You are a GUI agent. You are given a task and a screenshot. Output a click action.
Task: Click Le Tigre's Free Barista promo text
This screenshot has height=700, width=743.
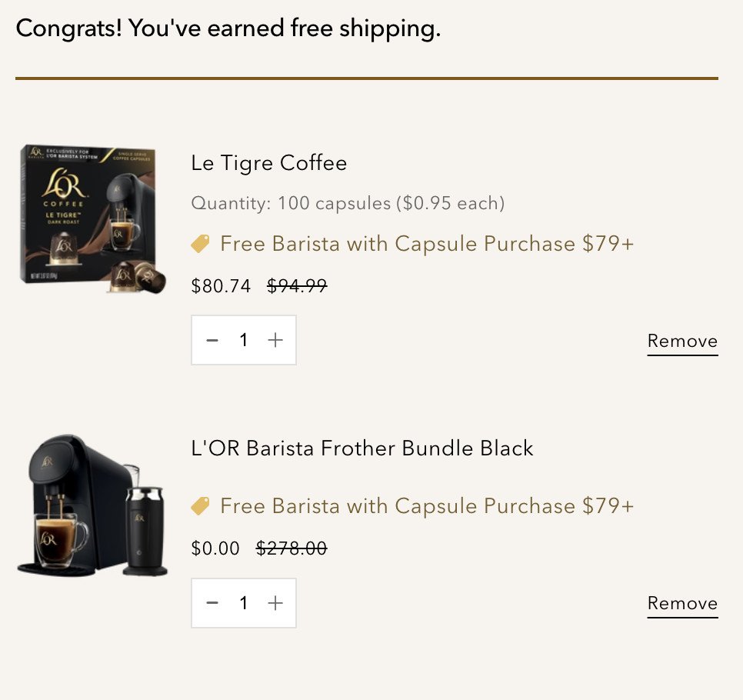(427, 245)
